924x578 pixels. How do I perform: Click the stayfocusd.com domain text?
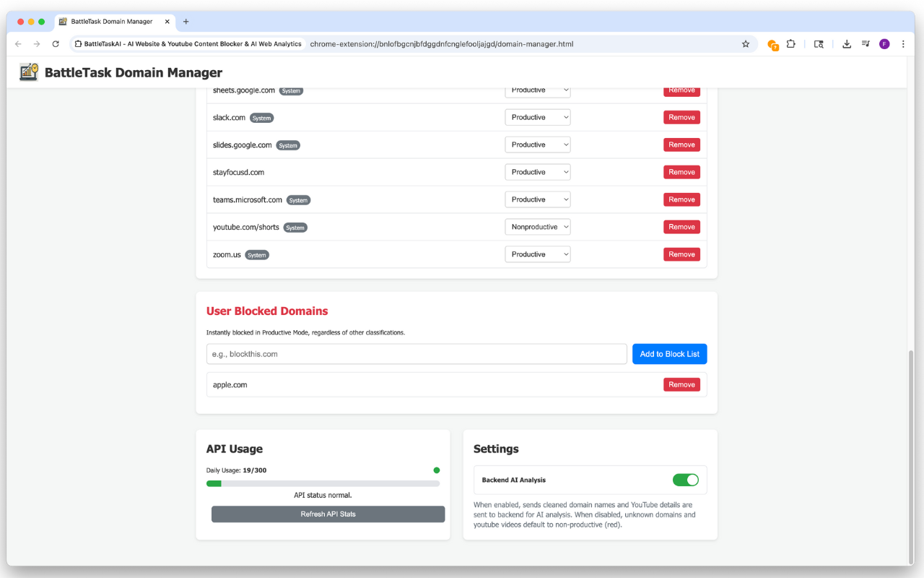click(x=238, y=172)
